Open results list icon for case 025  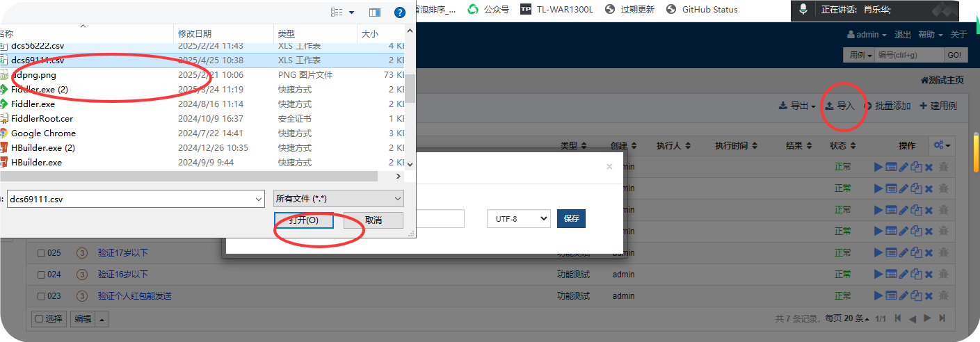click(x=891, y=253)
